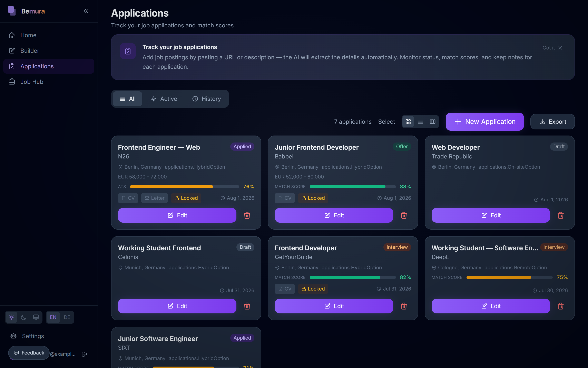Click the Locked badge on Babbel card

(x=313, y=198)
